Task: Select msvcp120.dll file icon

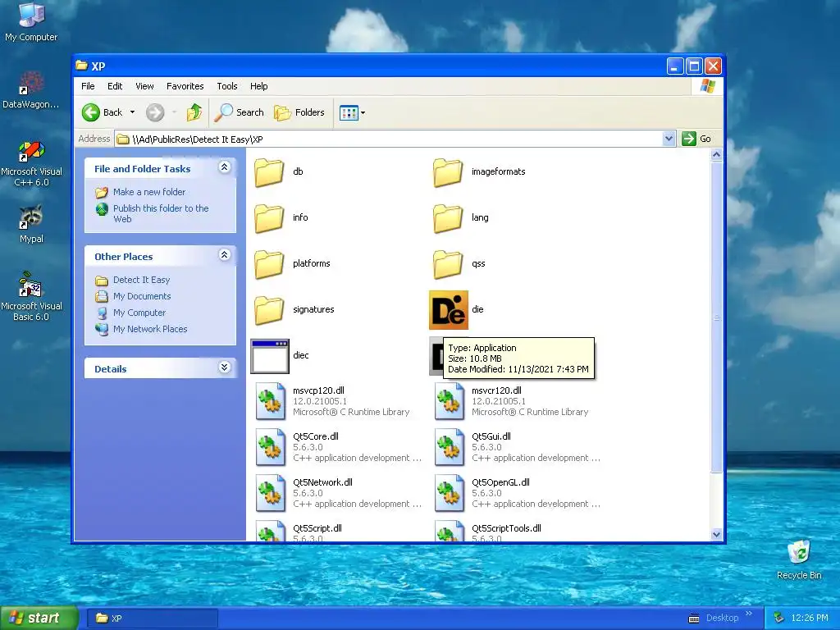Action: point(270,401)
